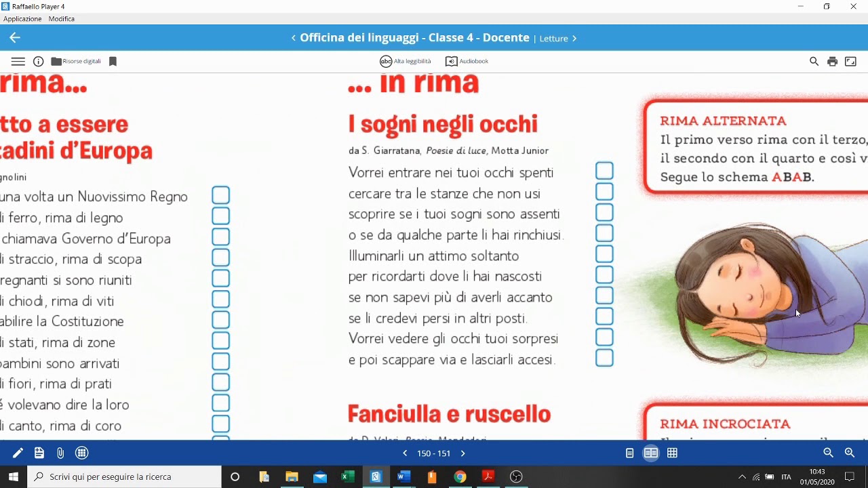Enable Alta leggibilità mode
The height and width of the screenshot is (488, 868).
406,61
